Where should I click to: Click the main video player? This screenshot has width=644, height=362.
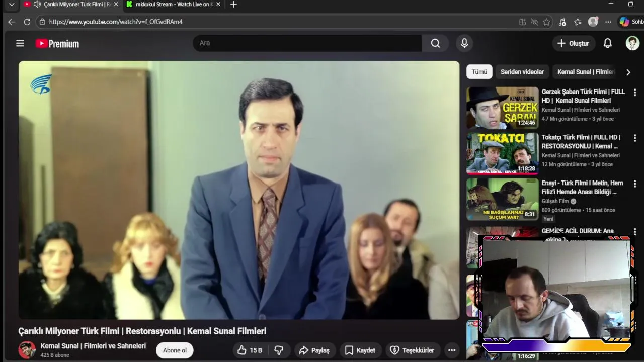click(239, 190)
